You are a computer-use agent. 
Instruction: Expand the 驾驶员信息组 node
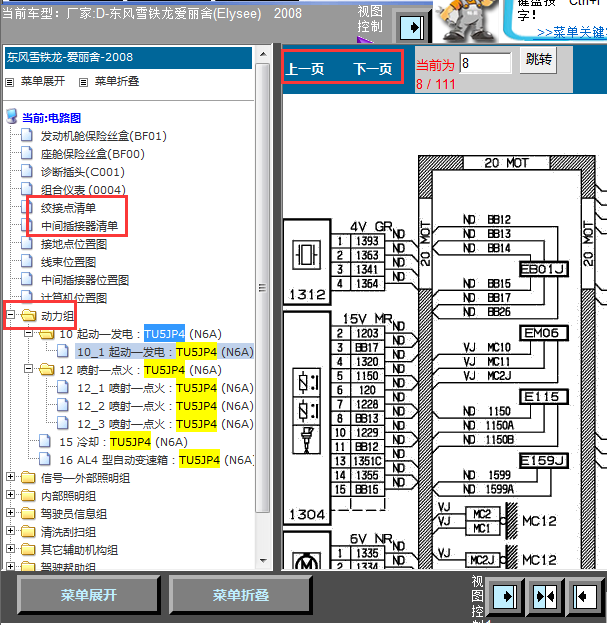11,513
